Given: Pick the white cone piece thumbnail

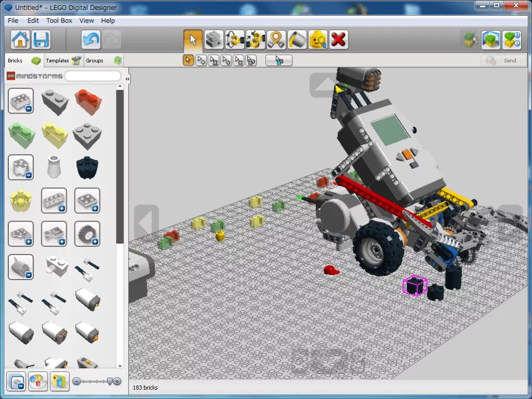Looking at the screenshot, I should coord(54,166).
